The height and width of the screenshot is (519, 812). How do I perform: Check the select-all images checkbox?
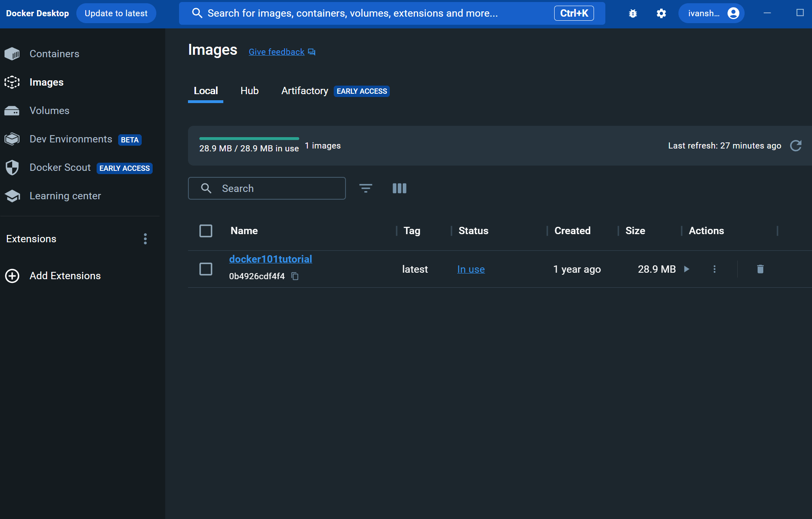pyautogui.click(x=206, y=230)
